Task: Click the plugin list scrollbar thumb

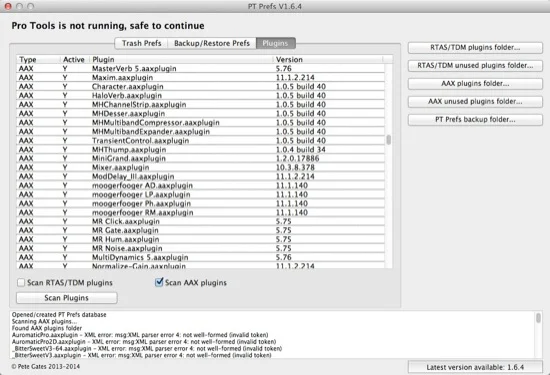Action: click(389, 140)
